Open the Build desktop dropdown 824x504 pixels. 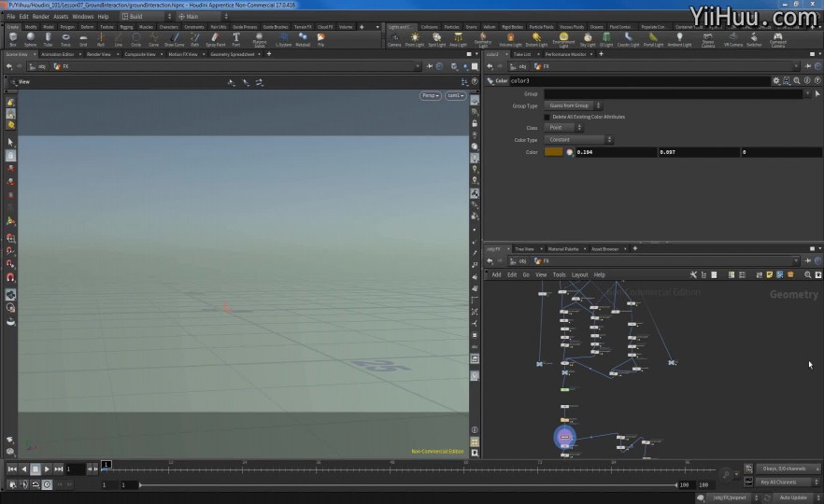146,16
